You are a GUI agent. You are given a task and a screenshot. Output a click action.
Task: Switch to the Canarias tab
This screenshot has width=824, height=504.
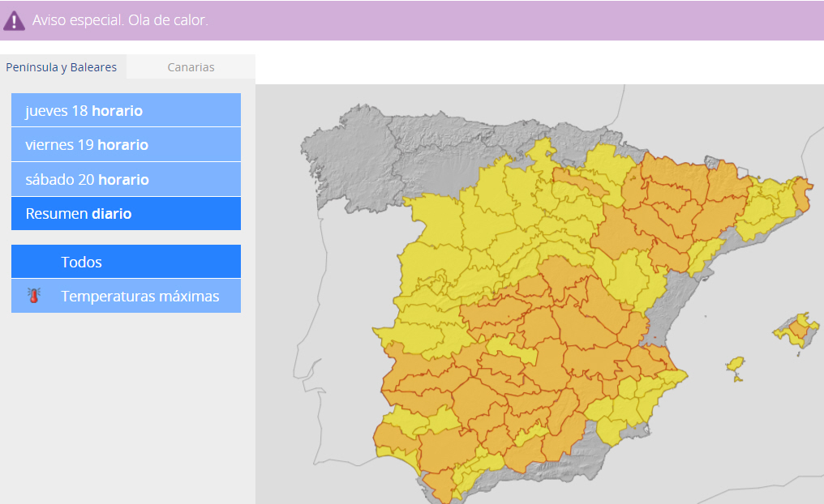191,67
